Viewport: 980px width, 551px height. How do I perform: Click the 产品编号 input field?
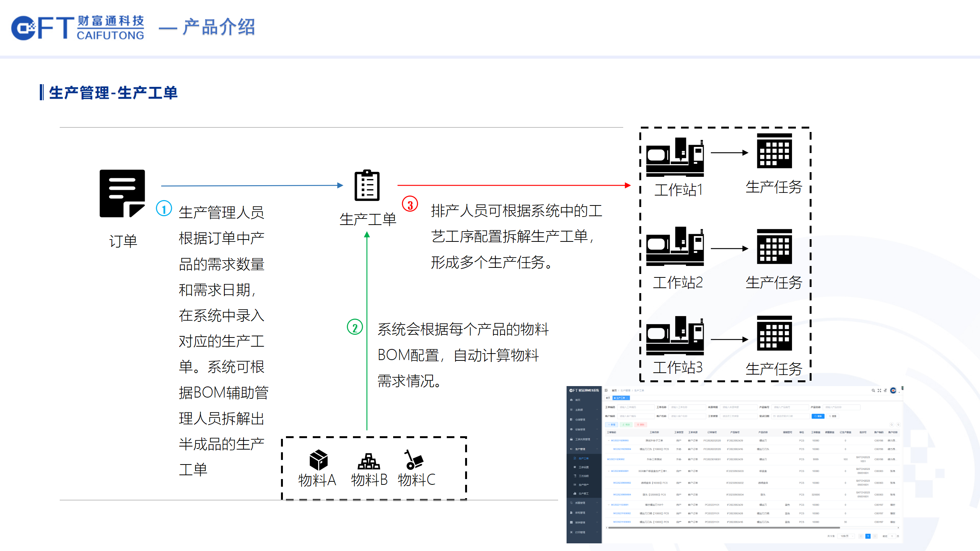tap(790, 407)
